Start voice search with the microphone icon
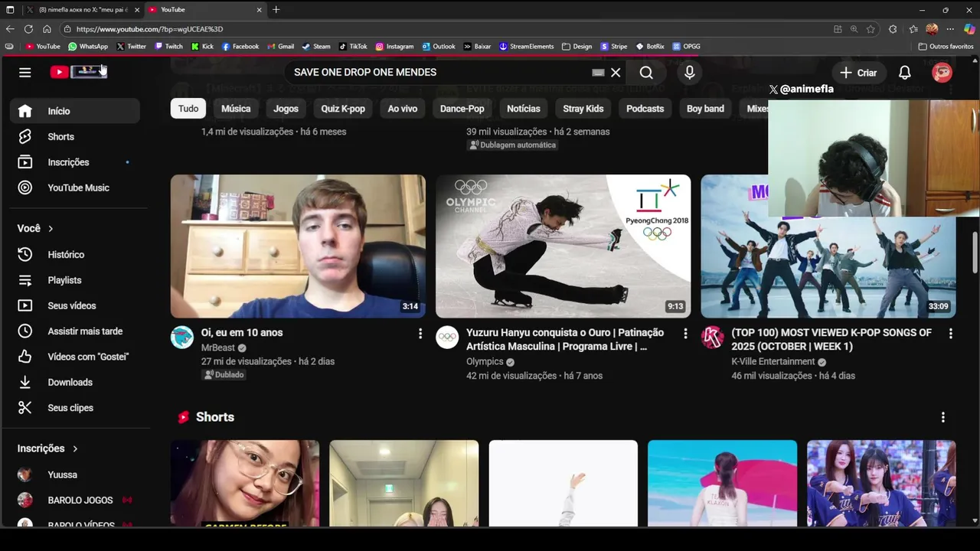 [690, 72]
